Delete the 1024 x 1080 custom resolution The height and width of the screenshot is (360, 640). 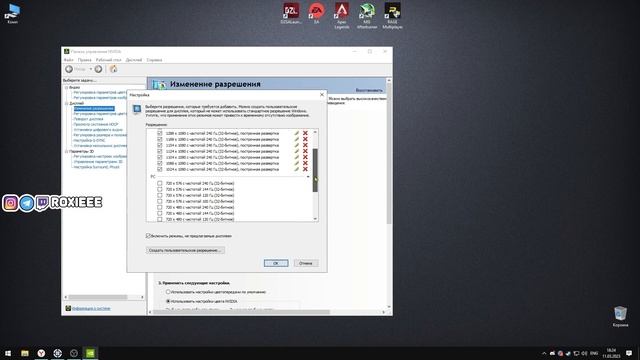coord(305,169)
